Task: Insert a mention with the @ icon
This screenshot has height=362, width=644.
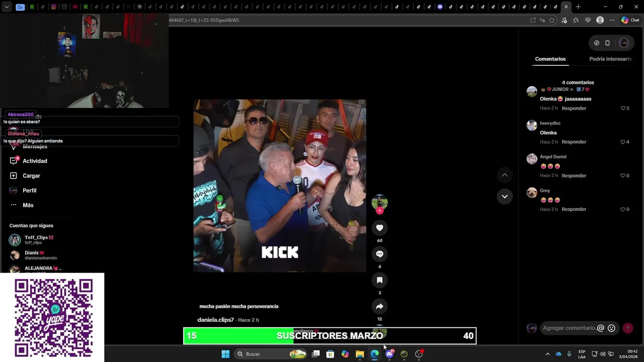Action: click(x=600, y=328)
